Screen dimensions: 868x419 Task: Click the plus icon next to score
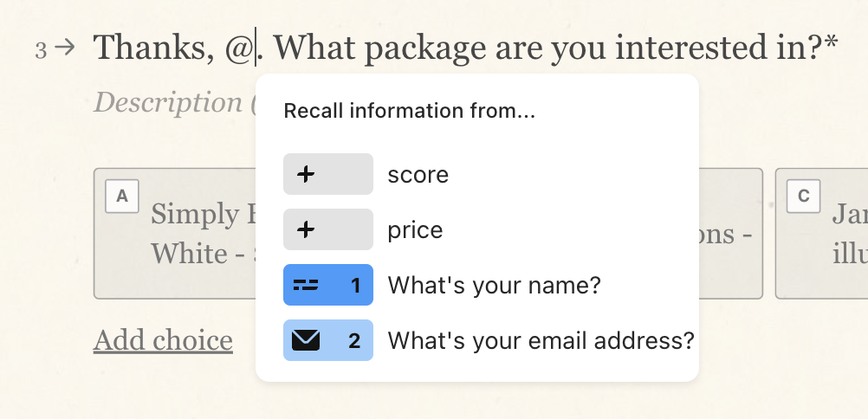(306, 174)
